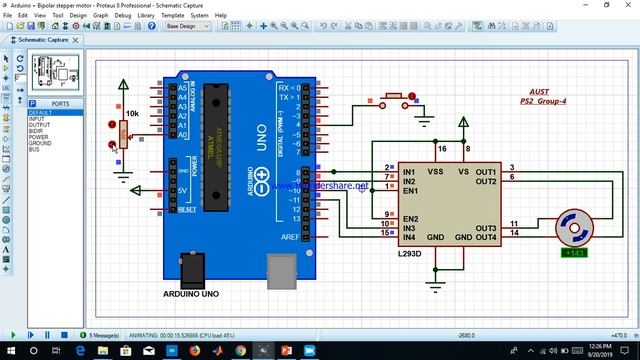This screenshot has height=360, width=640.
Task: Click the New Project toolbar icon
Action: (x=10, y=26)
